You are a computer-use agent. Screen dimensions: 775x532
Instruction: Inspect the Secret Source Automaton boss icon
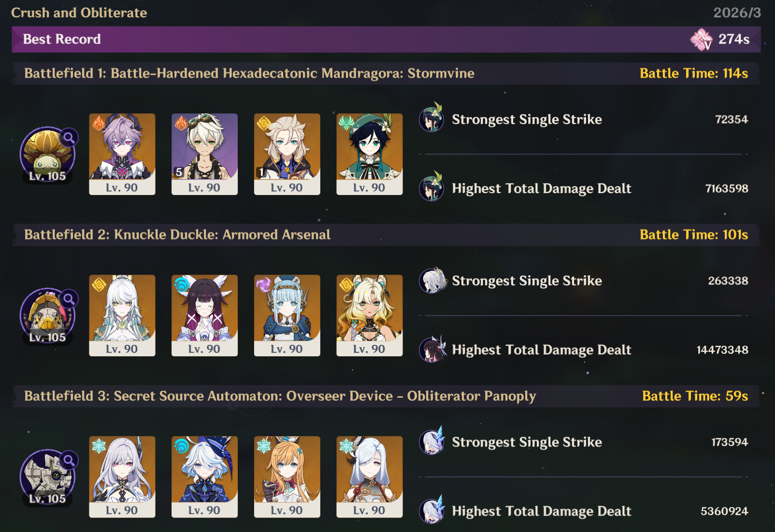[47, 477]
